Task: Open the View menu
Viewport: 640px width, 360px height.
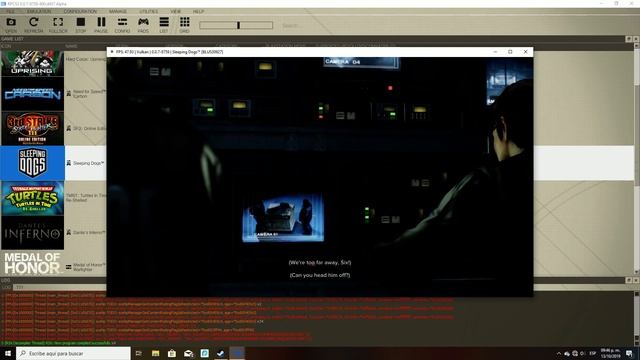Action: [176, 11]
